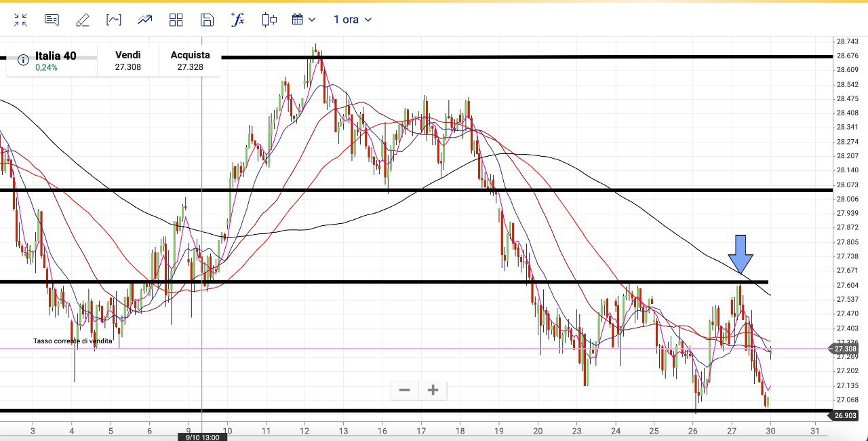Zoom in with the plus button
This screenshot has width=868, height=441.
pyautogui.click(x=433, y=390)
